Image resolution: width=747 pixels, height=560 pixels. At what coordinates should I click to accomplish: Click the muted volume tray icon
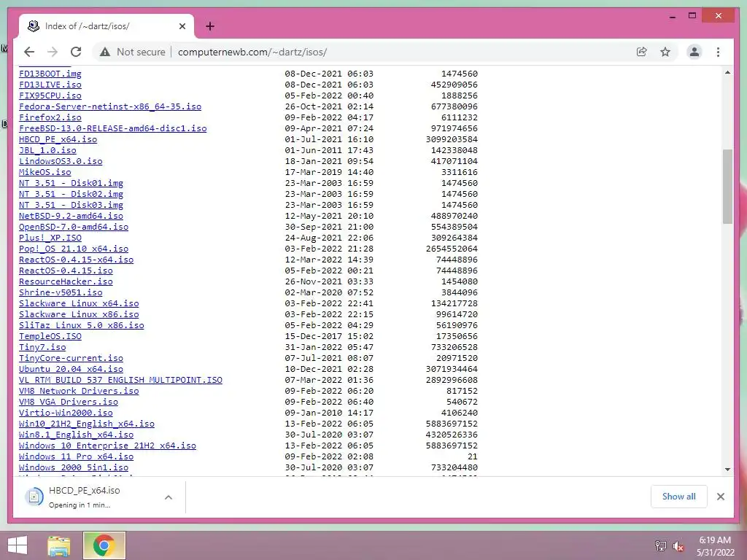coord(678,546)
